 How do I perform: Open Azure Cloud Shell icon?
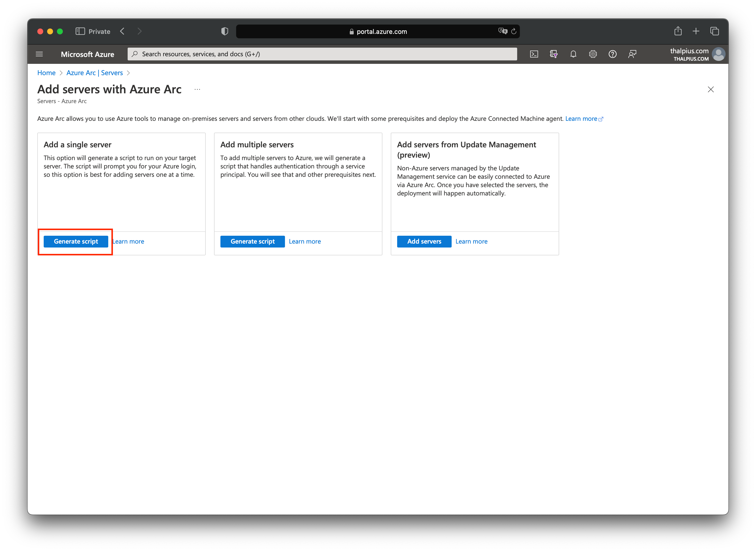click(534, 54)
